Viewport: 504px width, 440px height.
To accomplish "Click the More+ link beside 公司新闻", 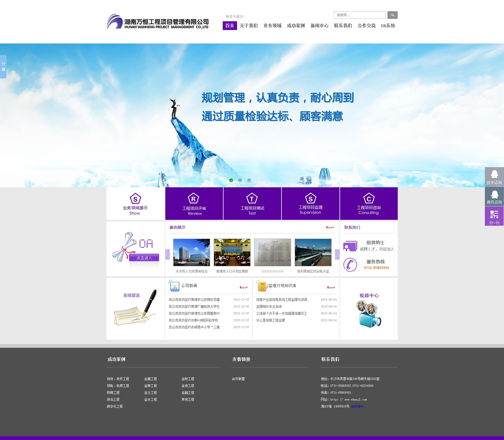I will (244, 287).
